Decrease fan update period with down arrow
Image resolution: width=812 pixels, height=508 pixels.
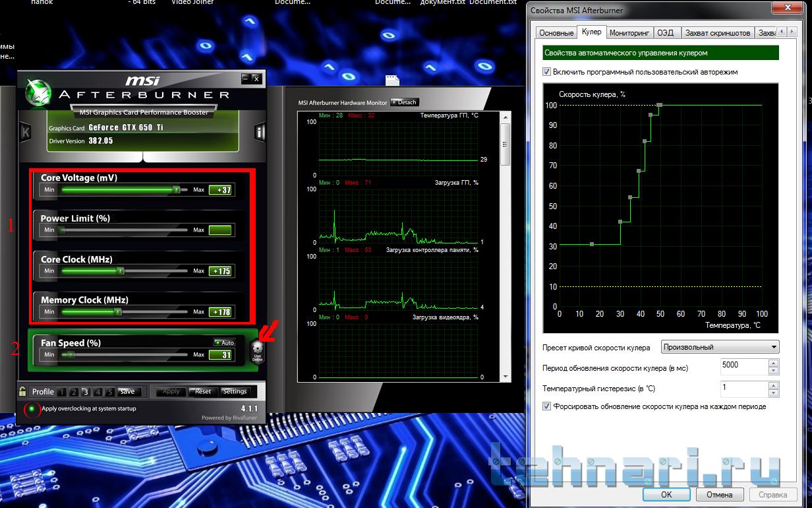click(x=774, y=370)
